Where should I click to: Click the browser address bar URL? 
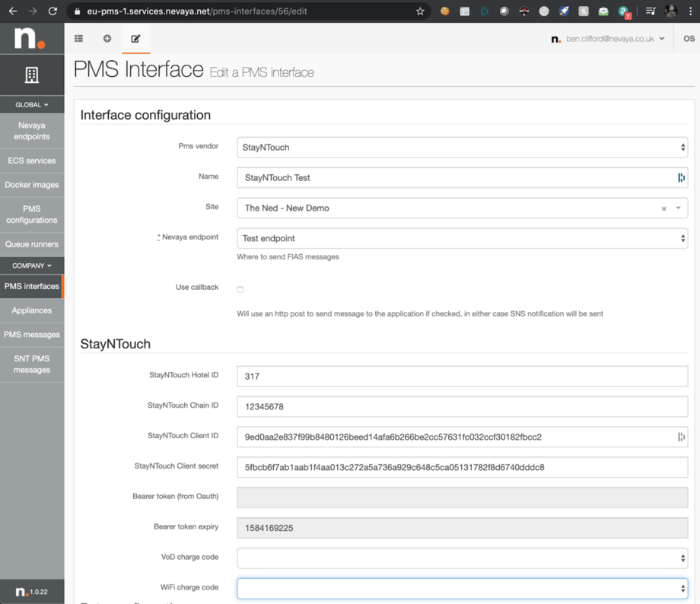pyautogui.click(x=197, y=11)
